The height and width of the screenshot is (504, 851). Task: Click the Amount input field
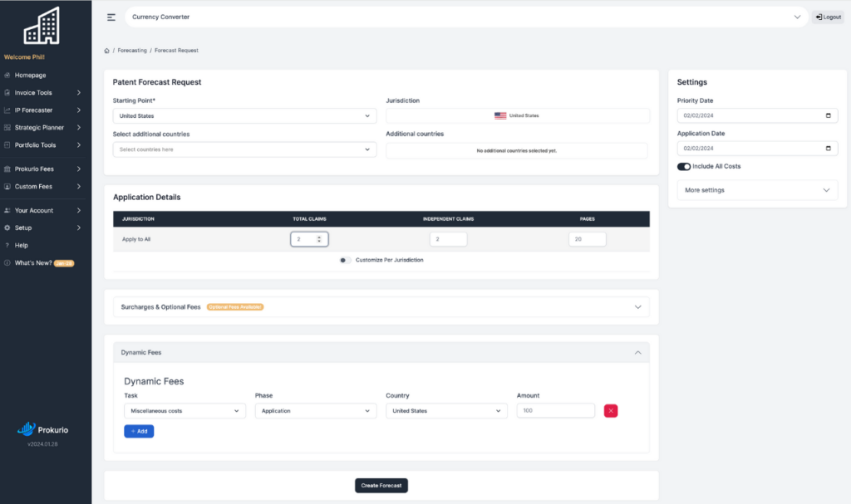(x=556, y=411)
